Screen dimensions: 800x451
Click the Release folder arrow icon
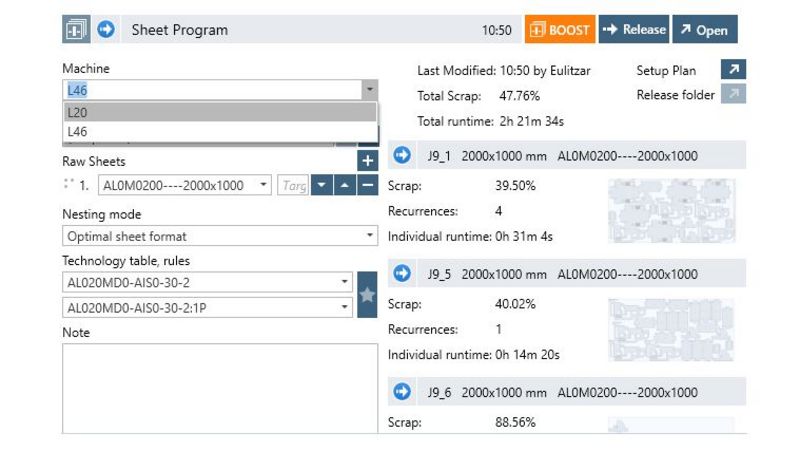click(x=733, y=96)
